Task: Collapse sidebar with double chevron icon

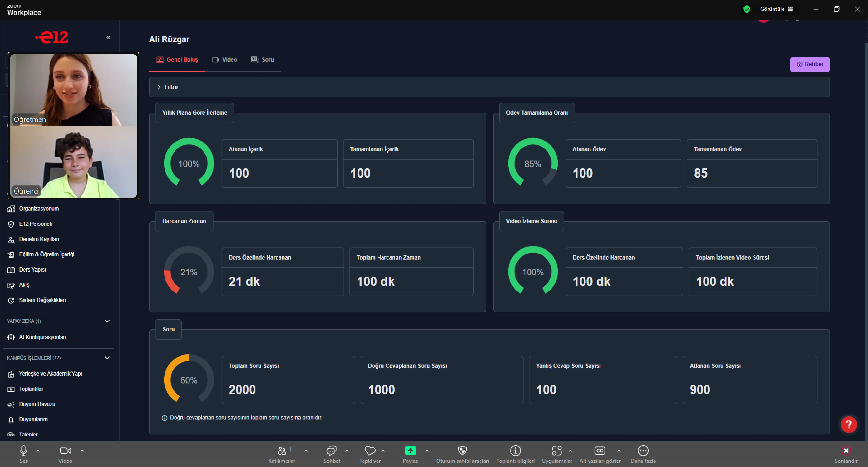Action: (x=108, y=37)
